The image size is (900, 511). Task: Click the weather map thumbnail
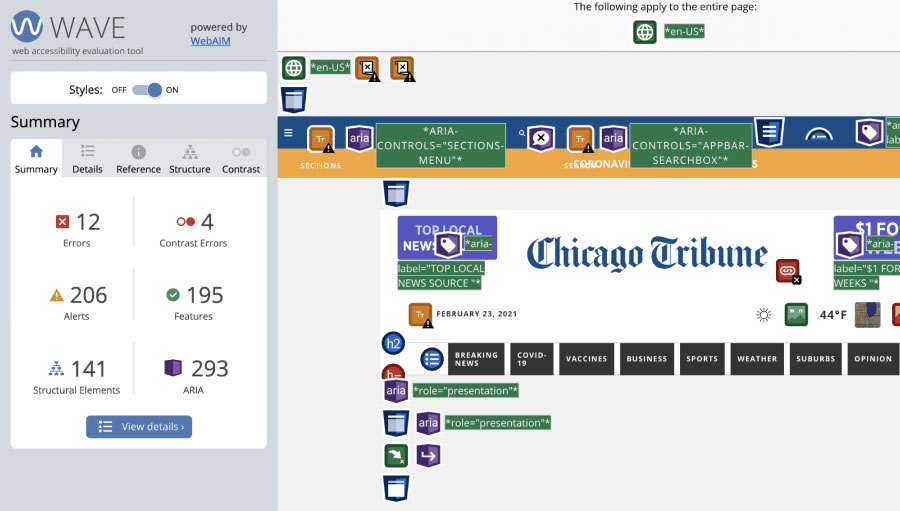(867, 315)
